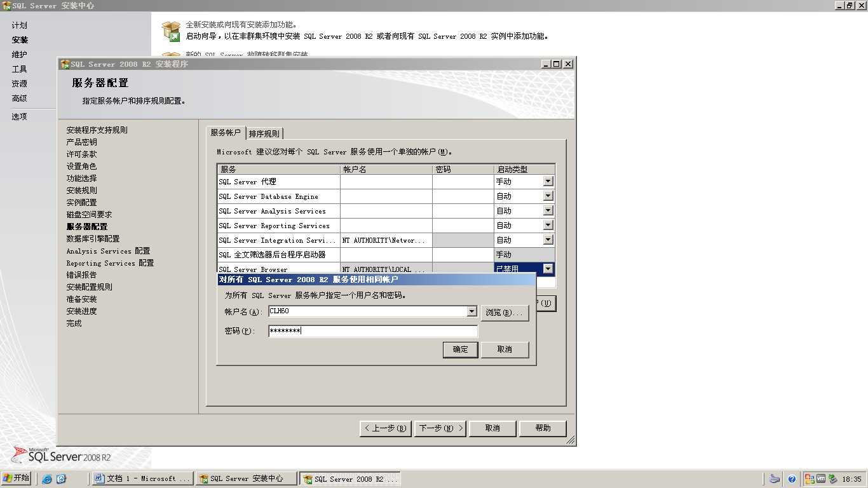The image size is (868, 488).
Task: Select Analysis Services 配置 step
Action: pos(108,251)
